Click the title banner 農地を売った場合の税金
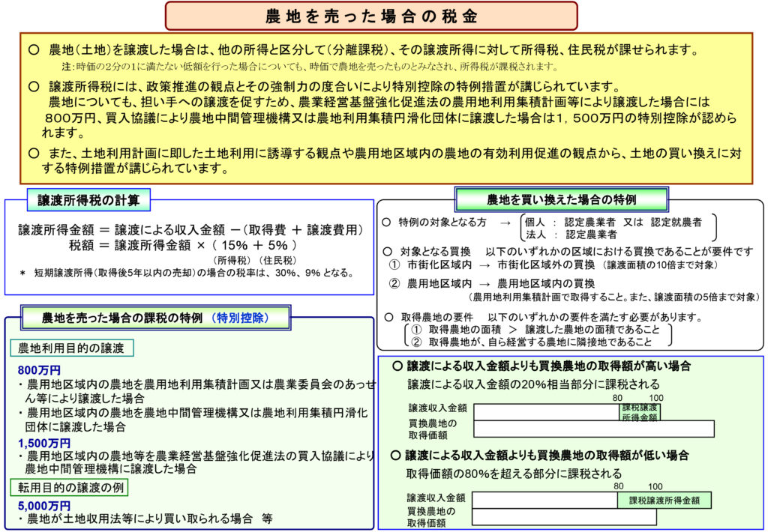Viewport: 768px width, 532px height. click(371, 16)
